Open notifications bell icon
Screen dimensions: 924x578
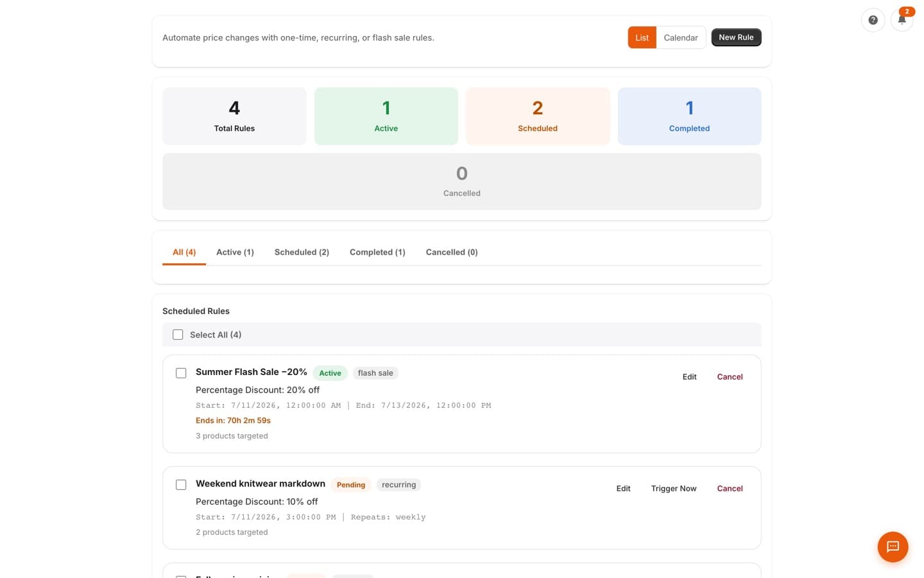(902, 20)
